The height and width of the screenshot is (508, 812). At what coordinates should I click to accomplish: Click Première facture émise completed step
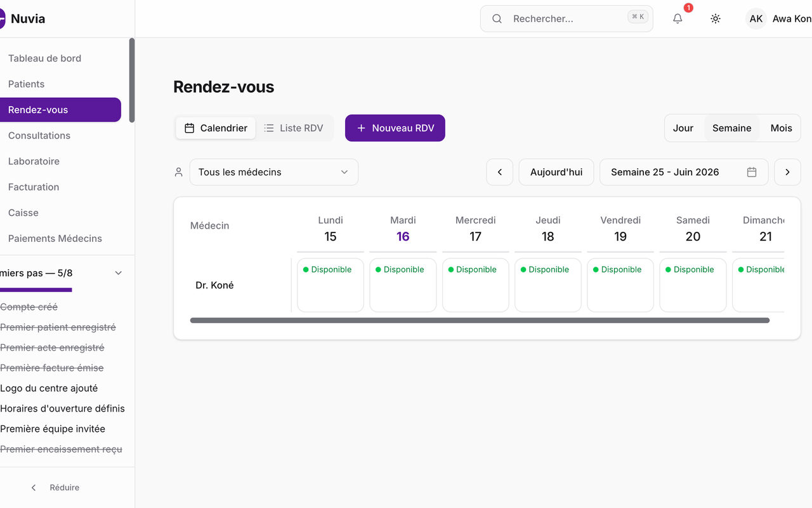(x=51, y=368)
